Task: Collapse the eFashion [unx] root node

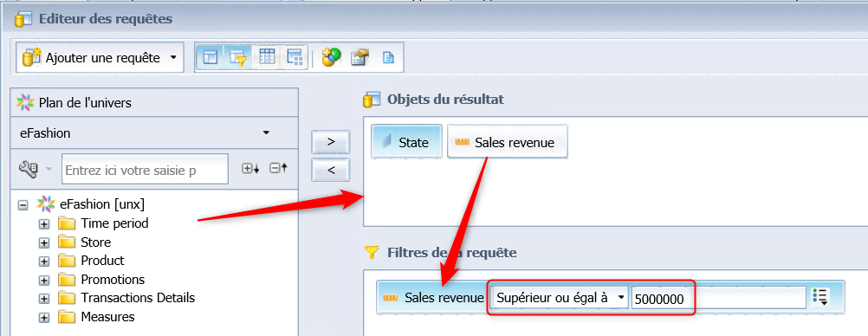Action: pos(23,204)
